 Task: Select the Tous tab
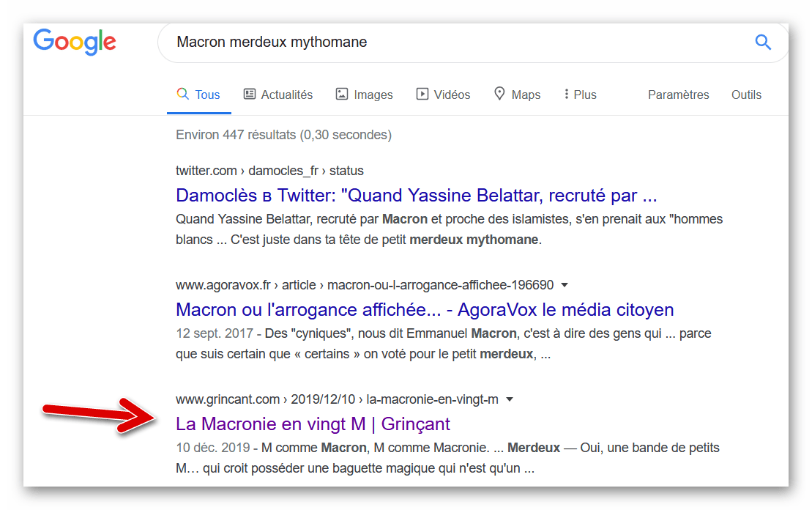pos(199,95)
